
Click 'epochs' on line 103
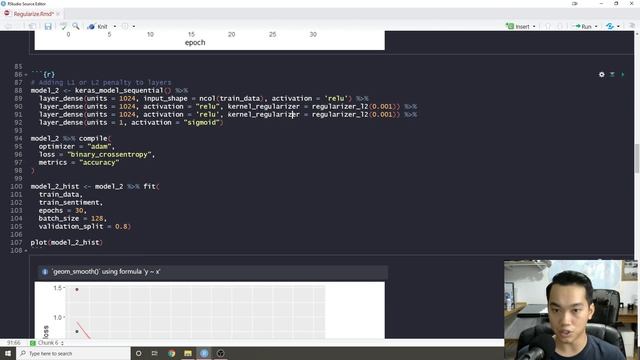point(51,211)
